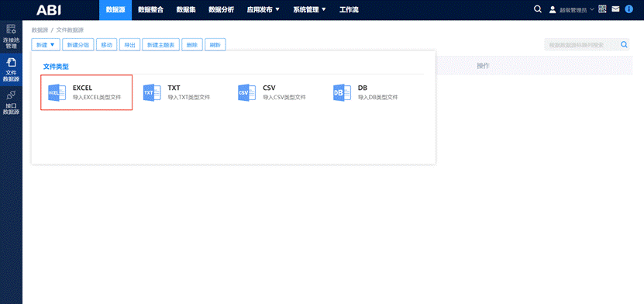The width and height of the screenshot is (644, 304).
Task: Switch to 数据整合 tab
Action: point(151,10)
